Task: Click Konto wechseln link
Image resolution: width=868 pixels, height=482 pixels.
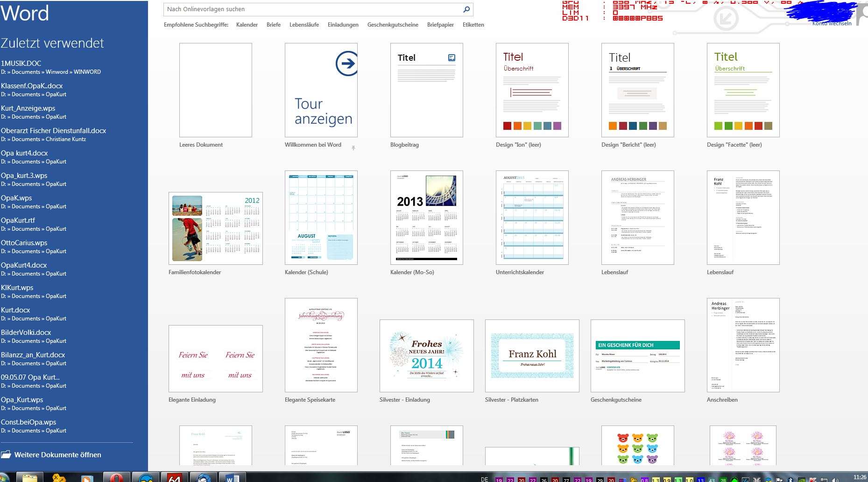Action: coord(832,23)
